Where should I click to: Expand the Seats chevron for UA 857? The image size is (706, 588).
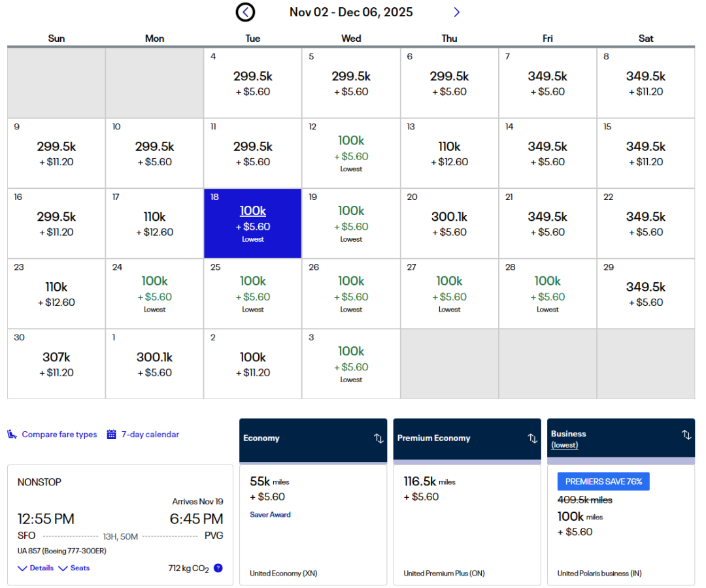tap(63, 568)
